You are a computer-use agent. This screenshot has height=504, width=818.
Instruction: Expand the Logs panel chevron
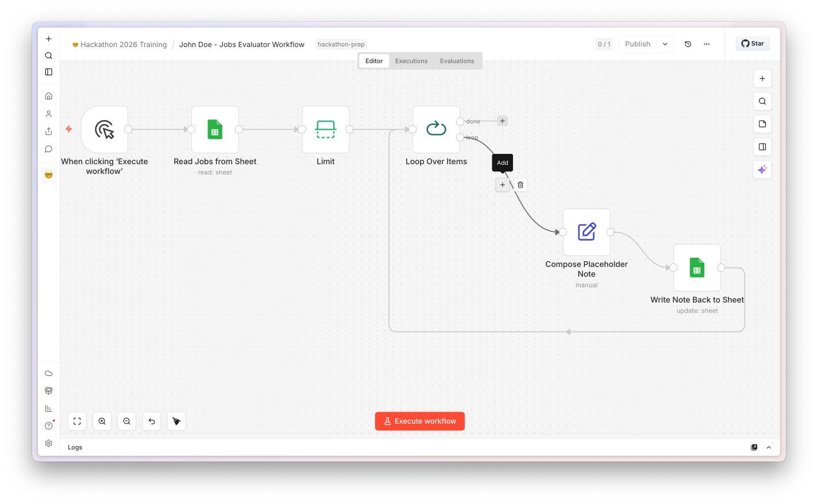click(x=769, y=448)
